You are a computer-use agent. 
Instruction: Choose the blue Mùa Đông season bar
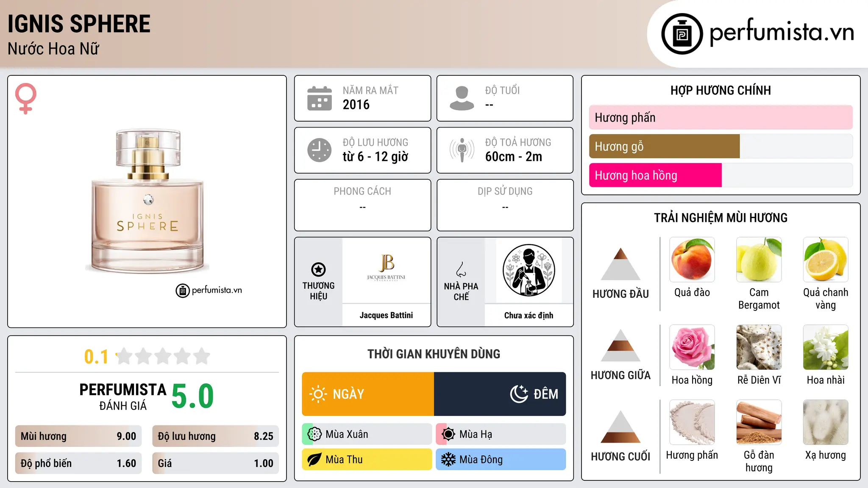tap(501, 460)
